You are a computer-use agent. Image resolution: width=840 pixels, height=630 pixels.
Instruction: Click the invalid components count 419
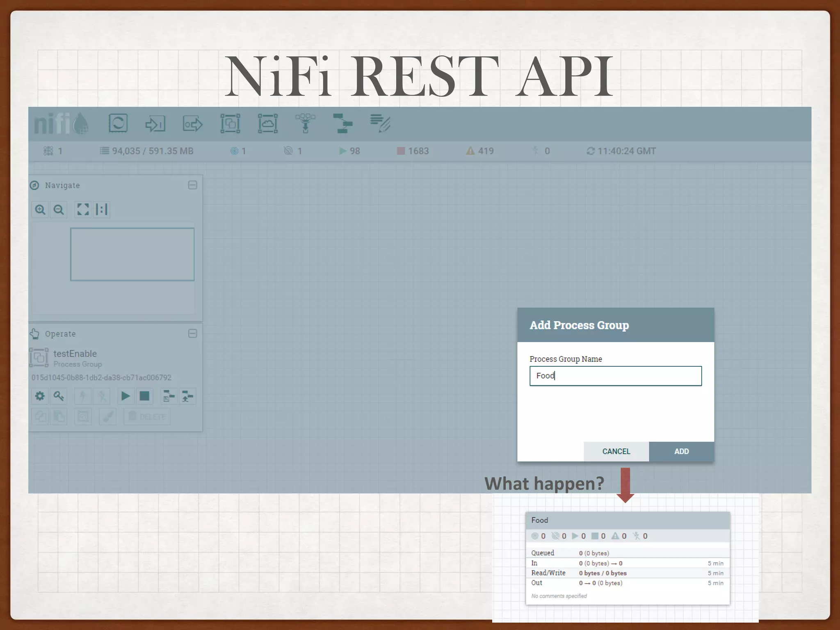pos(480,151)
